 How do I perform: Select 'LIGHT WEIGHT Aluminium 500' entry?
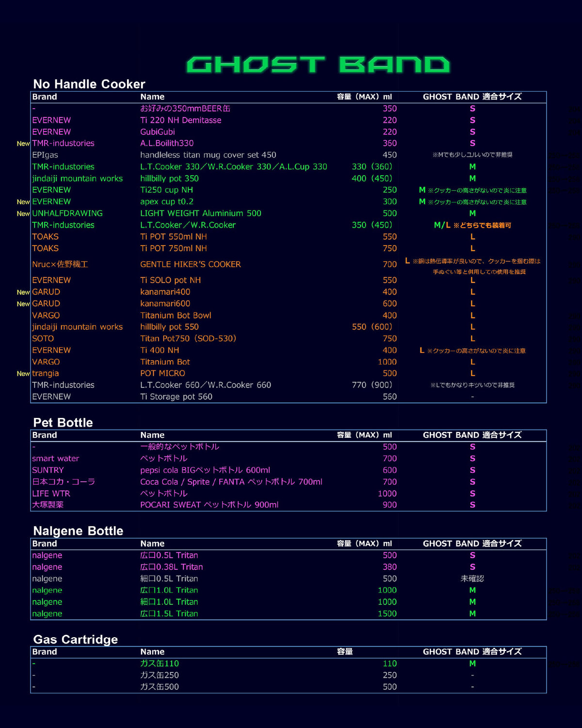[x=201, y=214]
